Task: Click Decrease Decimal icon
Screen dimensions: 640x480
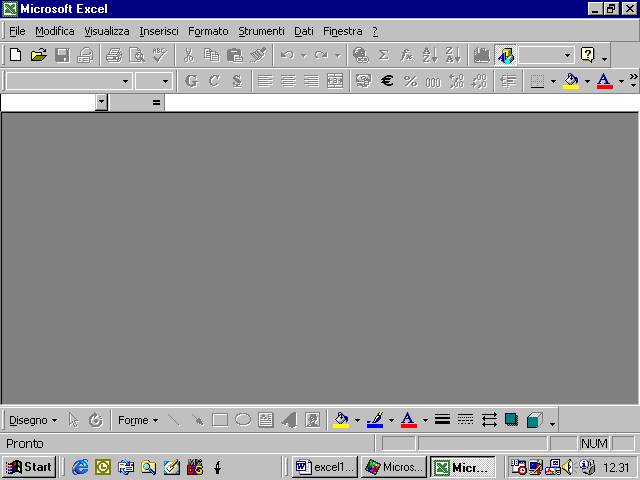Action: point(479,81)
